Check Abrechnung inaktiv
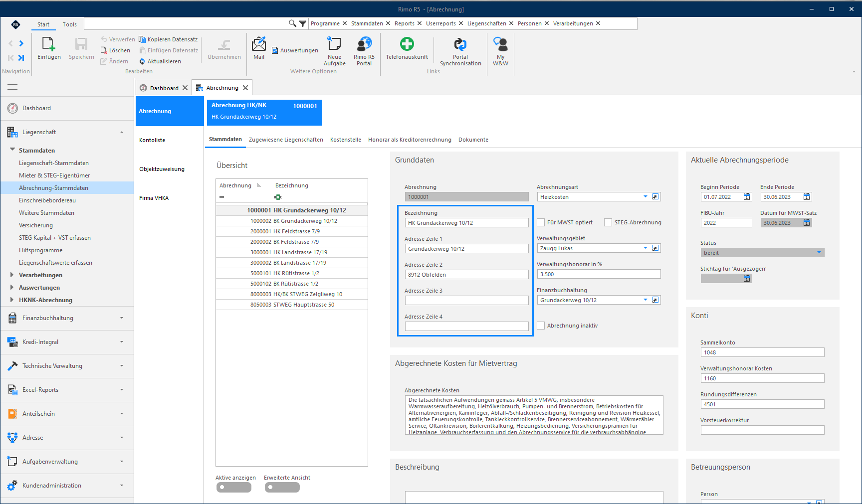Image resolution: width=862 pixels, height=504 pixels. (x=541, y=326)
